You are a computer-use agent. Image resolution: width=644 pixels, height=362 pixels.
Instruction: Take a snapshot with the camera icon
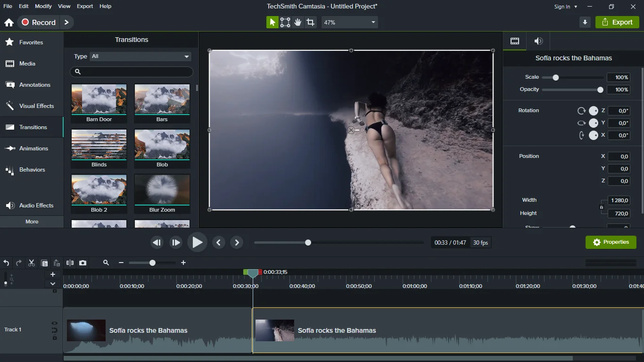(83, 263)
